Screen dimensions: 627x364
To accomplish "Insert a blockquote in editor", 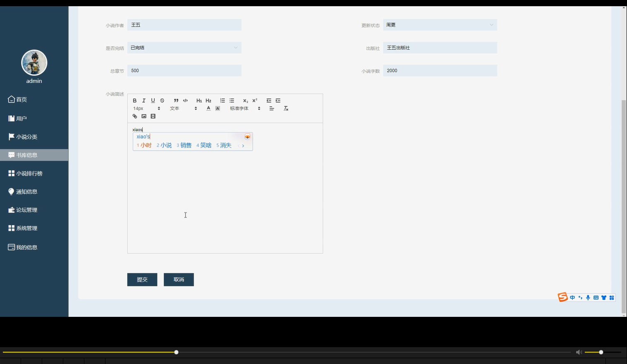I will coord(176,101).
